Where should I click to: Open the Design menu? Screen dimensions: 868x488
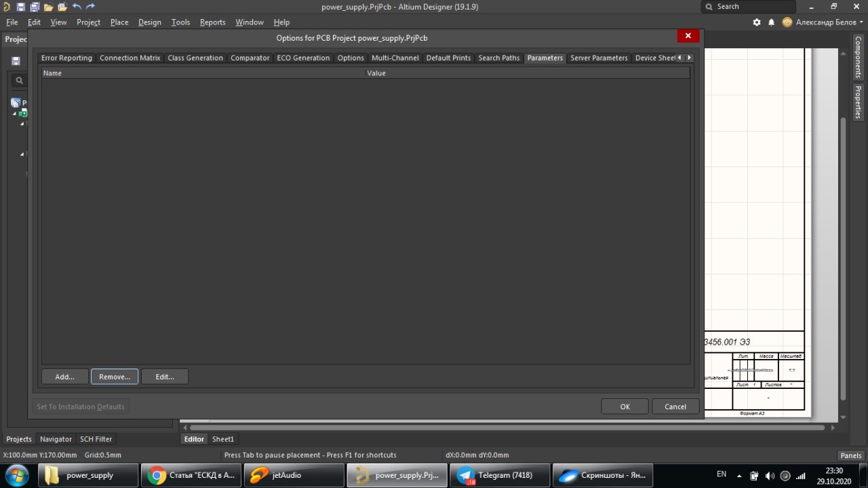click(150, 22)
